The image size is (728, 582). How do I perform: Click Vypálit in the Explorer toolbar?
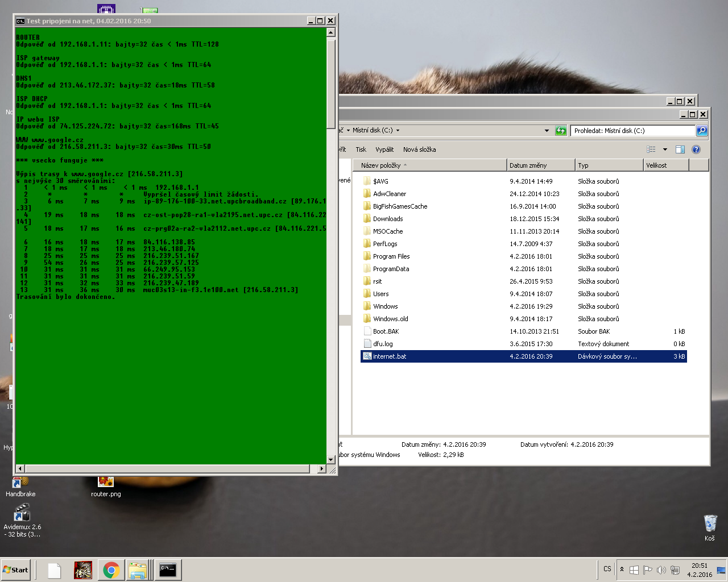pos(384,149)
